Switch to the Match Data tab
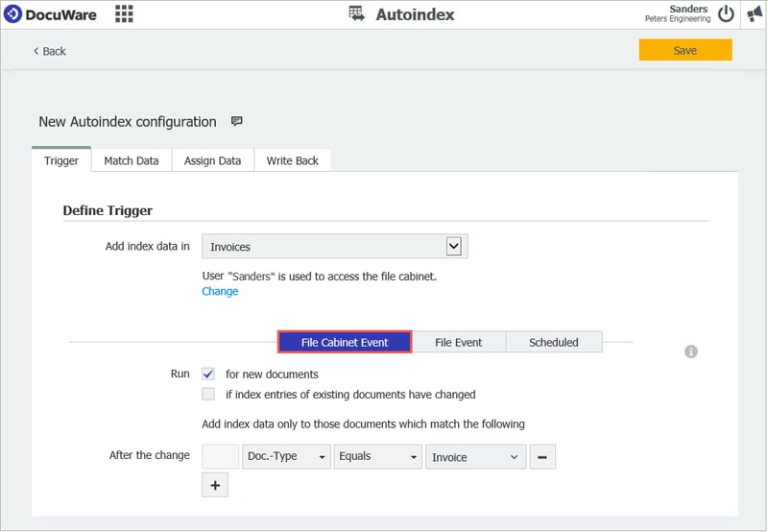Viewport: 768px width, 532px height. pyautogui.click(x=132, y=160)
